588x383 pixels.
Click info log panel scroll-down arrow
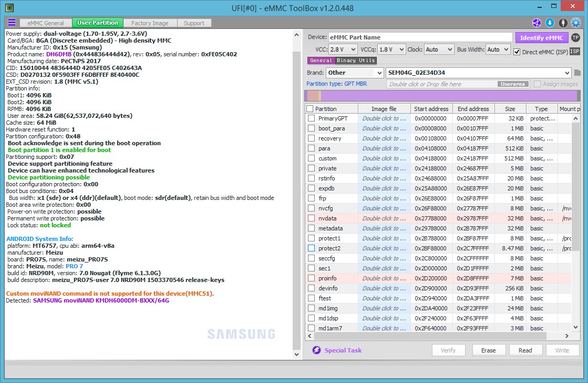click(296, 354)
